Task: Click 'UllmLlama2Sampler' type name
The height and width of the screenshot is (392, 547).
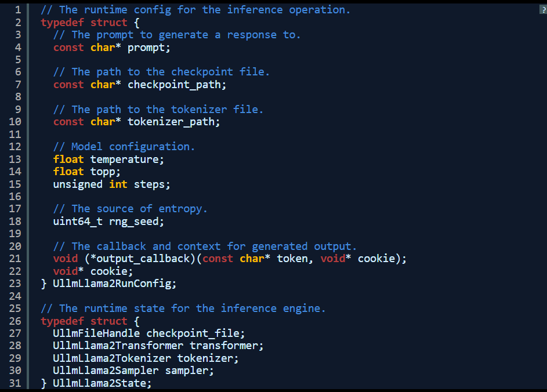Action: click(106, 371)
